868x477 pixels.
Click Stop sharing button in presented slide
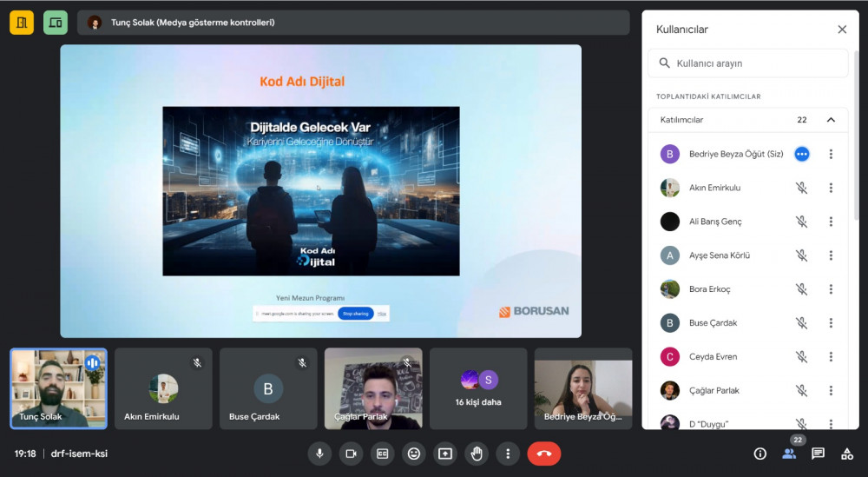pyautogui.click(x=355, y=314)
